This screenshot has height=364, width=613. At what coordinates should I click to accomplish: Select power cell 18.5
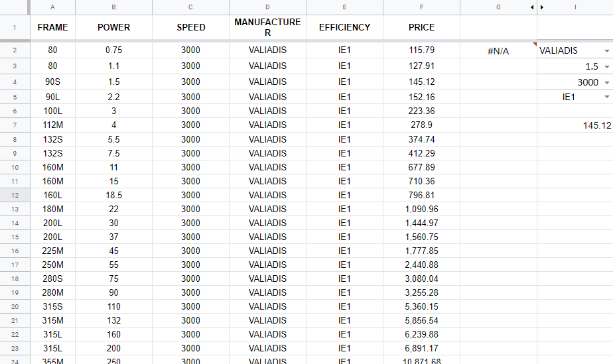click(x=113, y=196)
